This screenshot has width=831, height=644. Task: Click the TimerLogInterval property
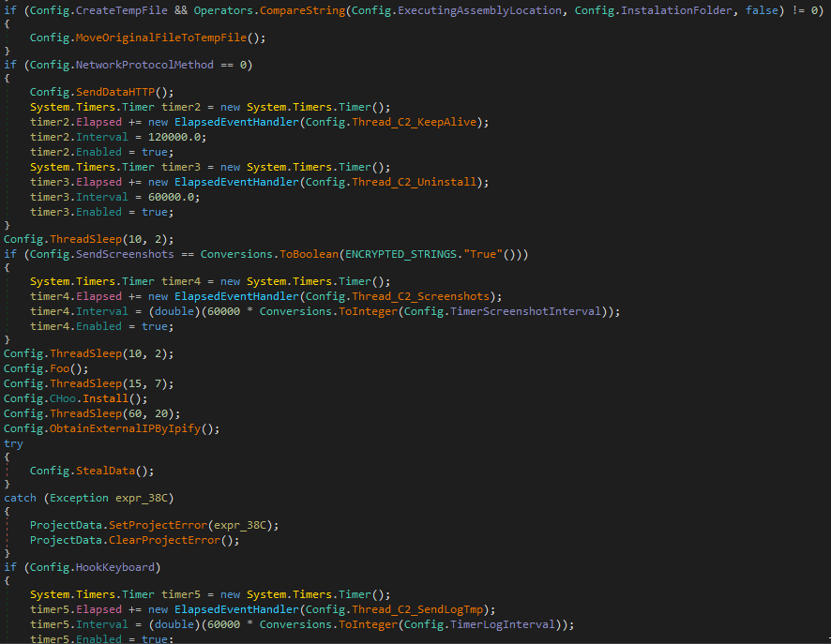503,624
